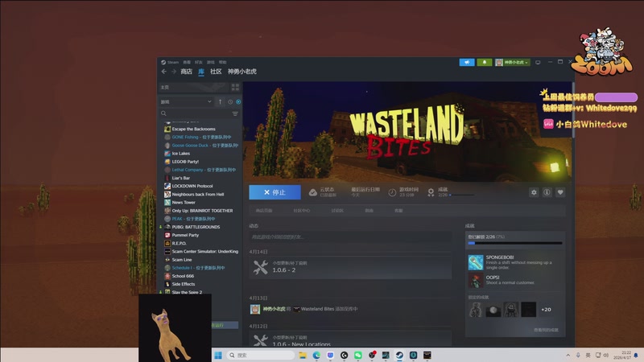Screen dimensions: 644x362
Task: Toggle the library grid view icon
Action: 235,87
